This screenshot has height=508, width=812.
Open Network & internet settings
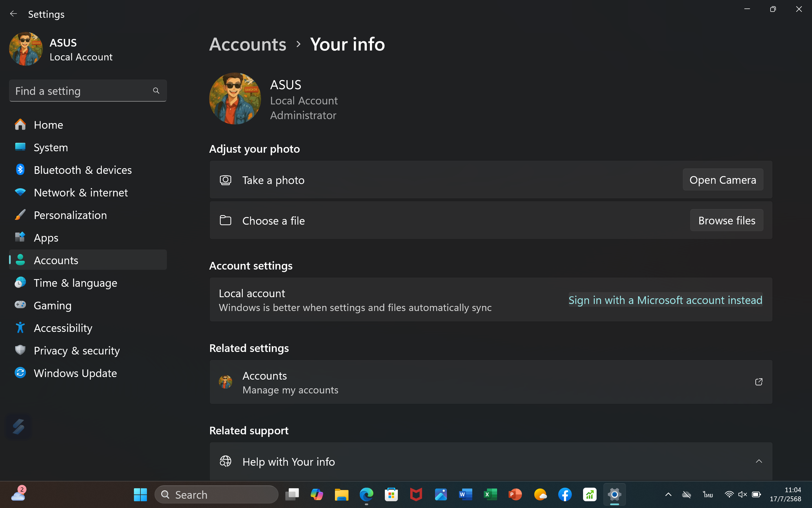(88, 192)
